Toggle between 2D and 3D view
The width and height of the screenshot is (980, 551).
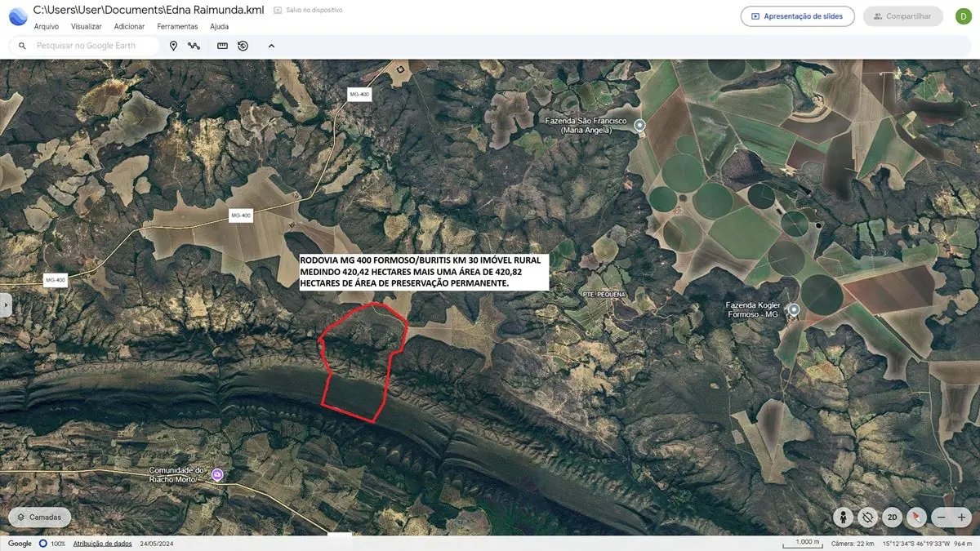pos(893,517)
